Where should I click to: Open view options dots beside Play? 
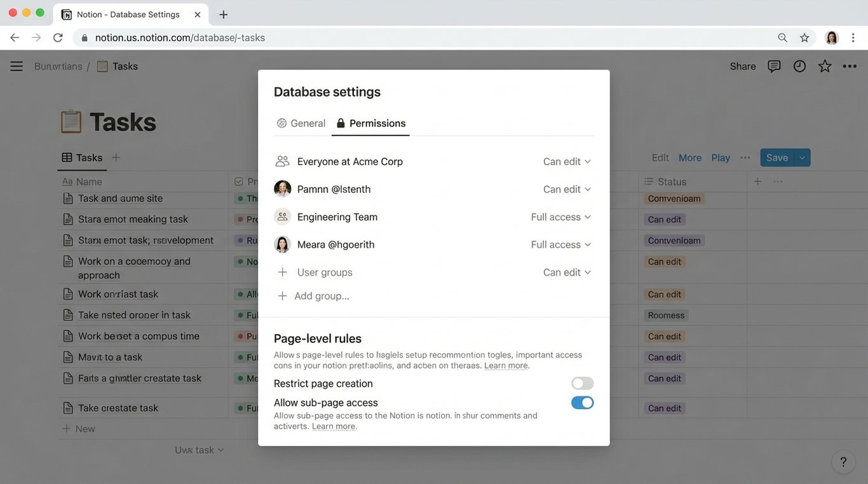(x=745, y=158)
